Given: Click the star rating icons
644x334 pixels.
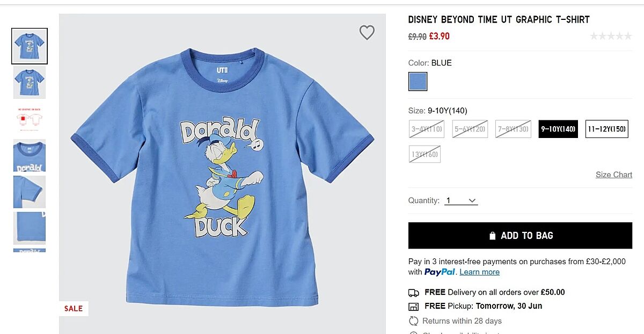Looking at the screenshot, I should tap(611, 37).
